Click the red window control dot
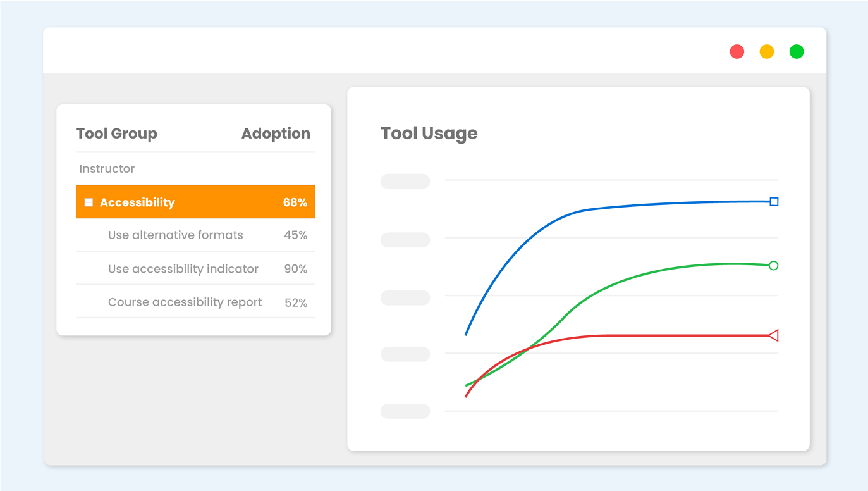Viewport: 868px width, 491px height. point(737,51)
